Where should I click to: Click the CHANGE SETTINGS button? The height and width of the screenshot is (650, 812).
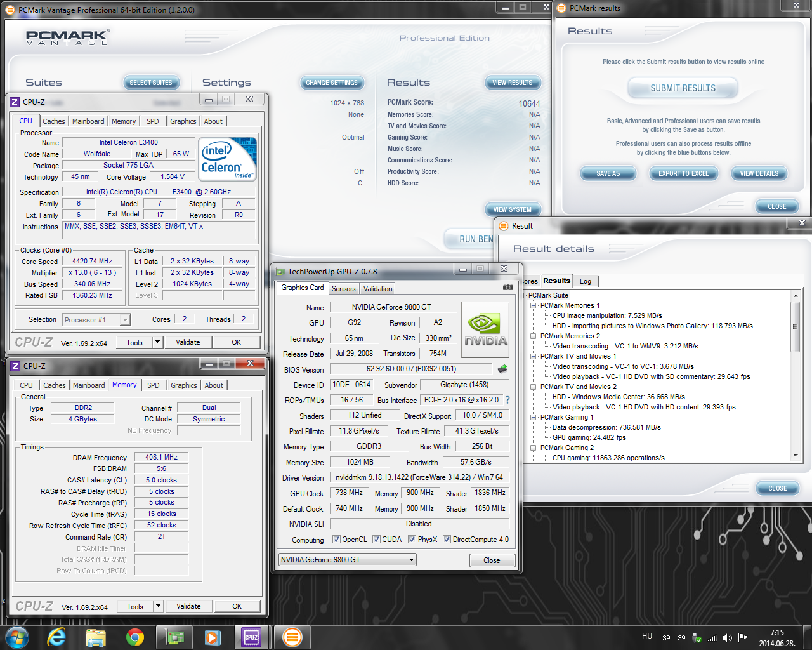tap(332, 83)
